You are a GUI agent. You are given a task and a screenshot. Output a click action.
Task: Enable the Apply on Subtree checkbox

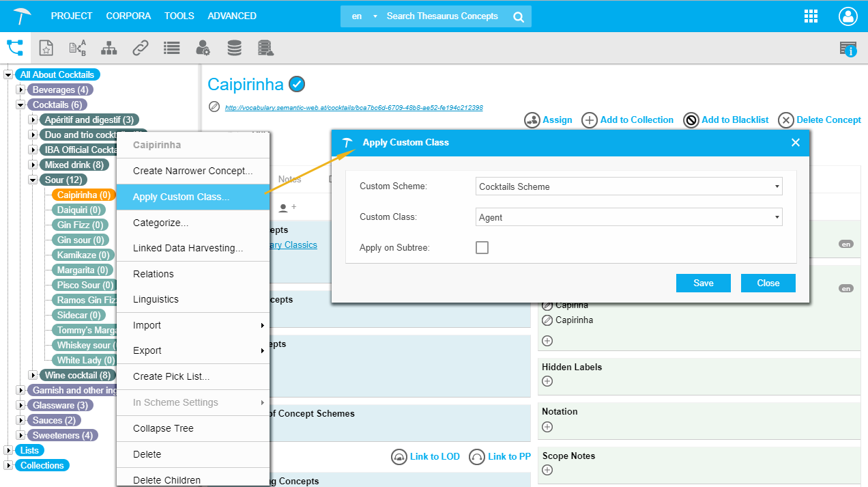click(x=482, y=247)
